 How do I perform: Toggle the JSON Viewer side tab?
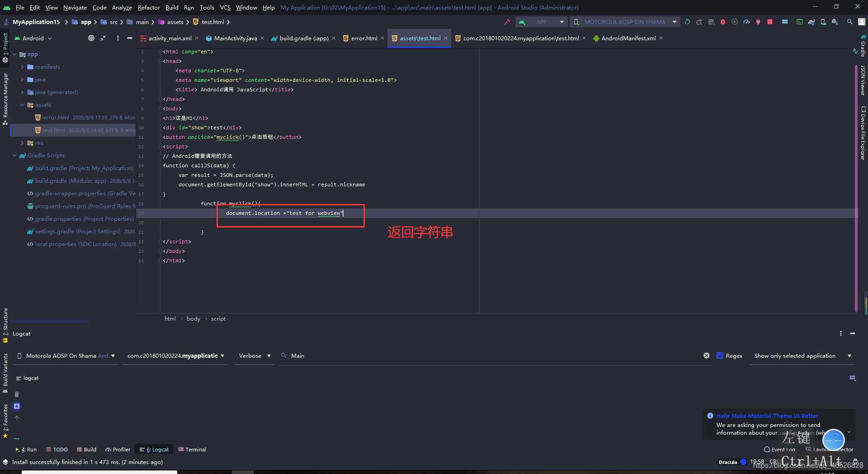tap(863, 80)
